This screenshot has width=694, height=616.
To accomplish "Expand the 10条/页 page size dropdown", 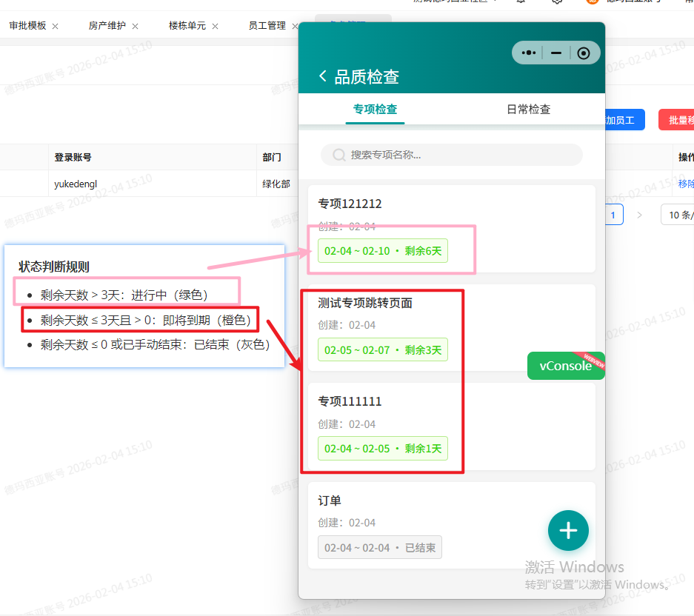I will [x=678, y=215].
